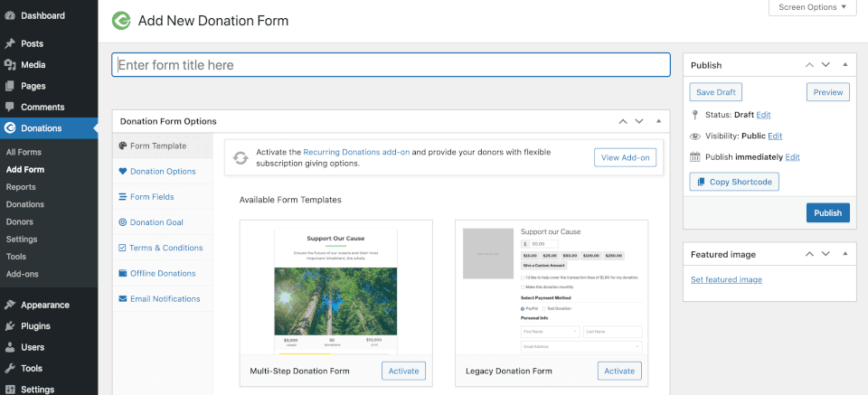Open the Plugins menu label
The image size is (868, 395).
[35, 325]
